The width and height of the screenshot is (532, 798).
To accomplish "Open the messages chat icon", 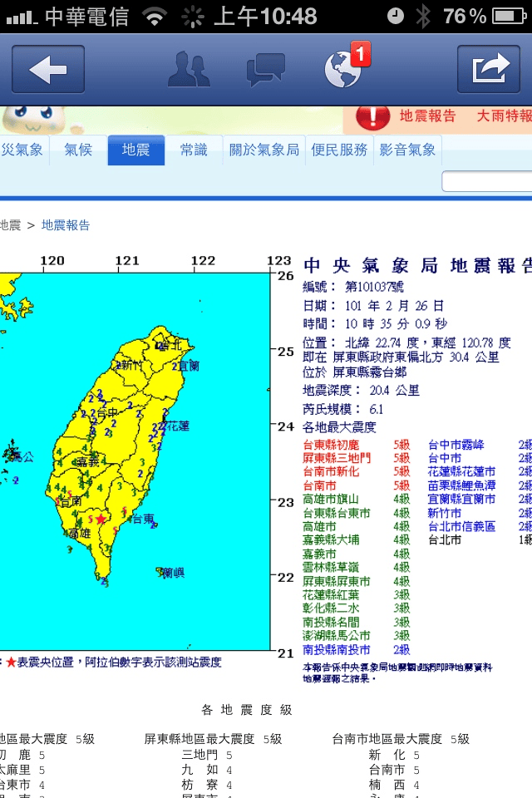I will click(266, 69).
